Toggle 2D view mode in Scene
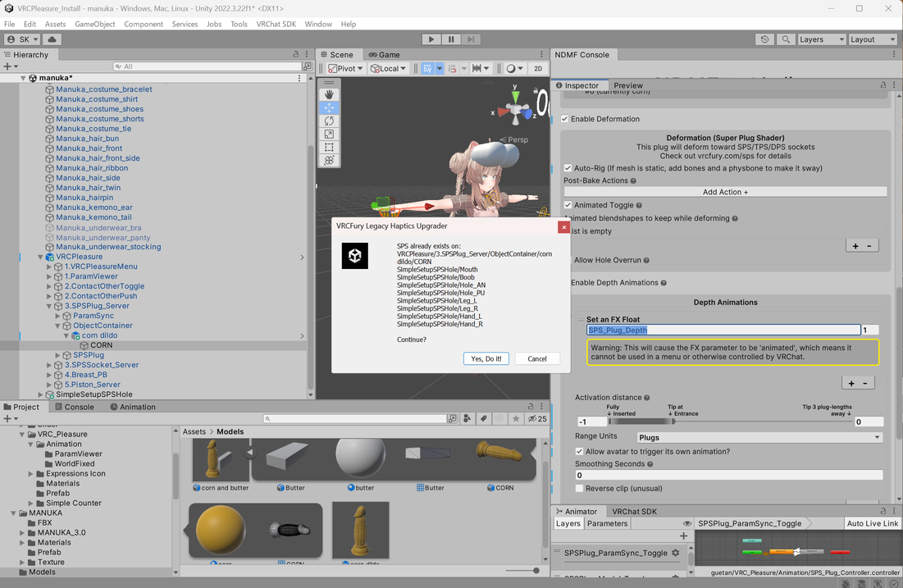This screenshot has width=903, height=588. click(x=538, y=69)
